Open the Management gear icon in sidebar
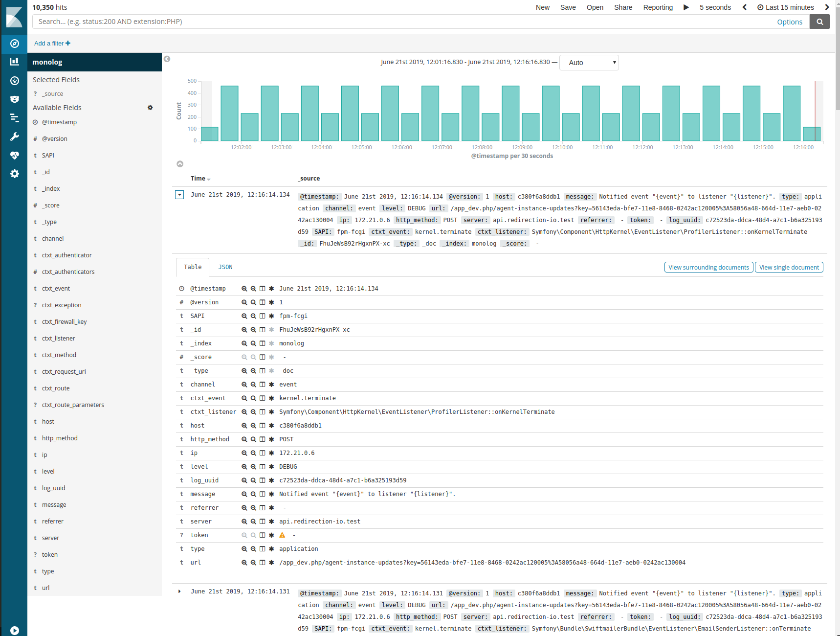The height and width of the screenshot is (636, 840). pos(15,174)
